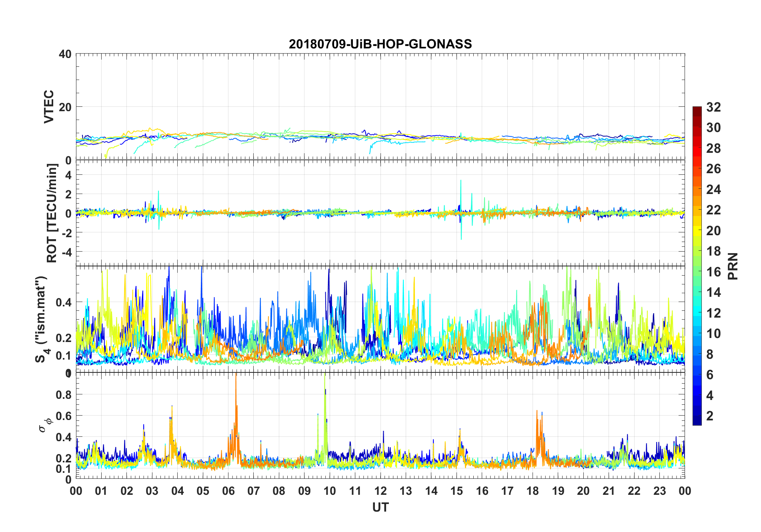Click the colorbar at PRN 16 green
The height and width of the screenshot is (532, 761).
pyautogui.click(x=697, y=271)
